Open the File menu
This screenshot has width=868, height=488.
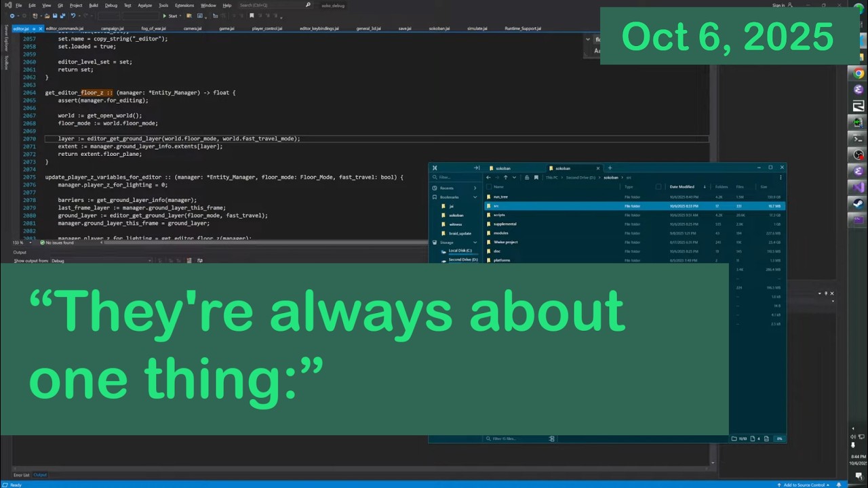tap(18, 5)
